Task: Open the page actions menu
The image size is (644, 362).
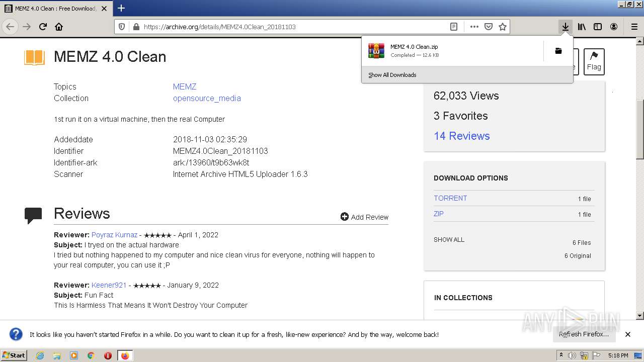Action: [474, 27]
